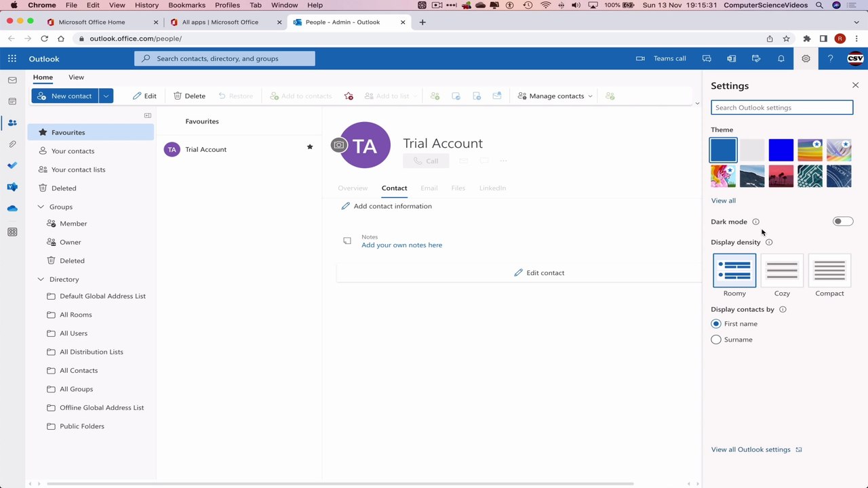Open the Settings gear icon
This screenshot has width=868, height=488.
[806, 59]
